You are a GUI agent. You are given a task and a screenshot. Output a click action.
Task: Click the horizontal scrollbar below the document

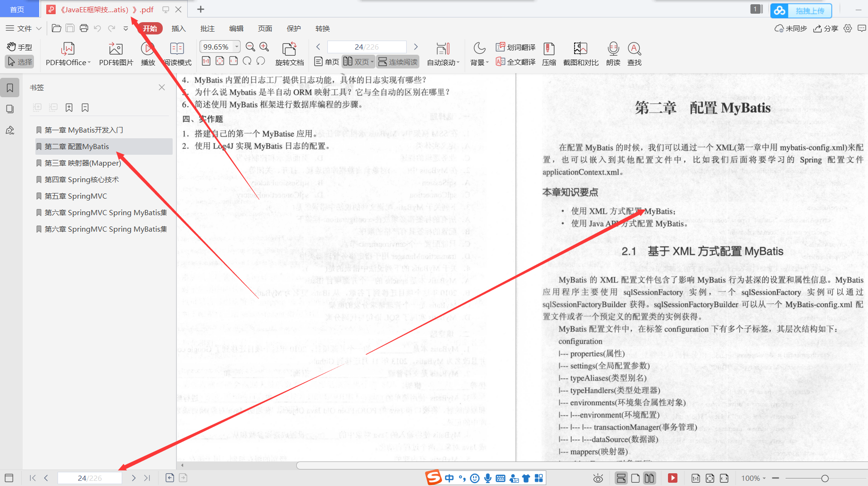pyautogui.click(x=582, y=465)
